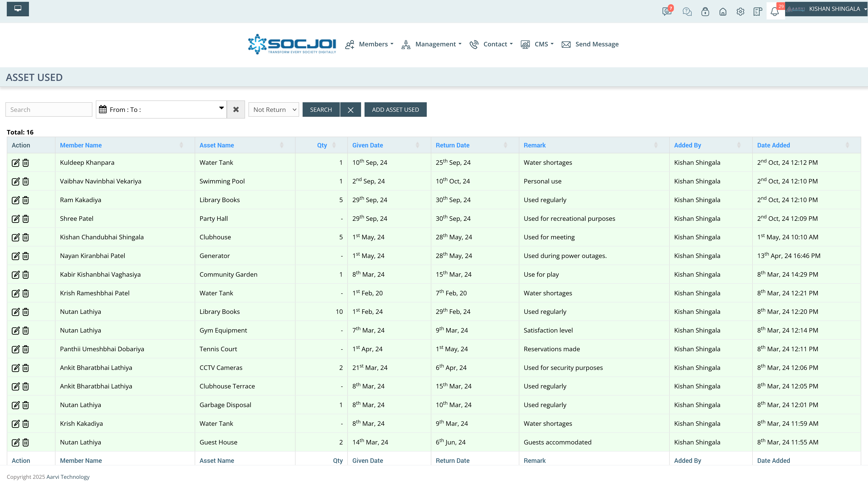Sort table by Added By column
This screenshot has height=488, width=868.
[x=711, y=145]
